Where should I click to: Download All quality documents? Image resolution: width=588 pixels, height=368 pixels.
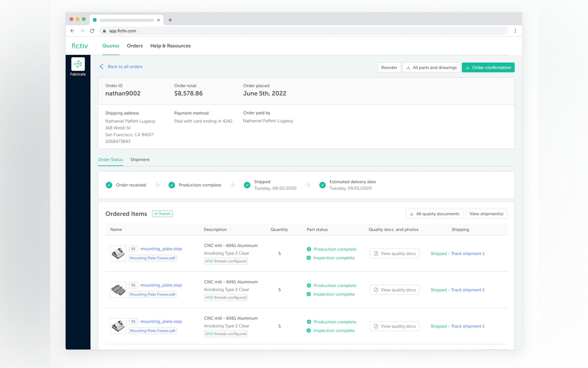click(434, 214)
